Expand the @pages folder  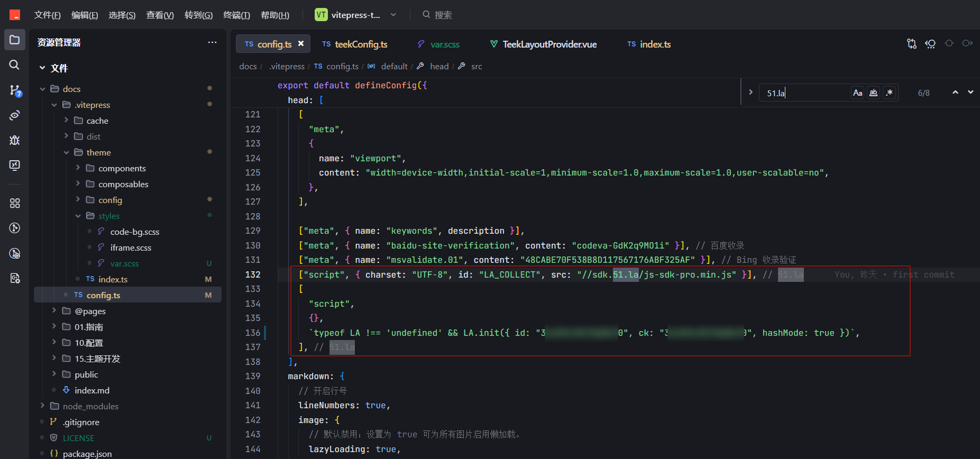click(x=54, y=311)
